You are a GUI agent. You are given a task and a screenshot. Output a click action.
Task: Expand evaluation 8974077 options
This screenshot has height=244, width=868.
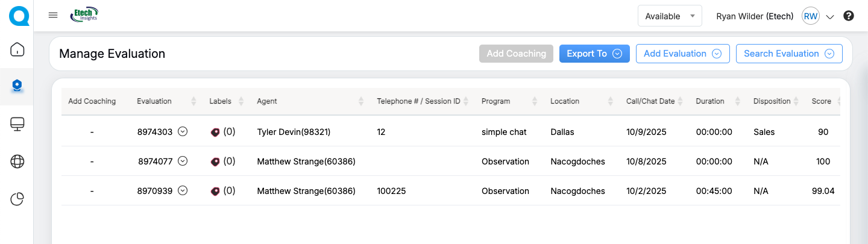(183, 161)
